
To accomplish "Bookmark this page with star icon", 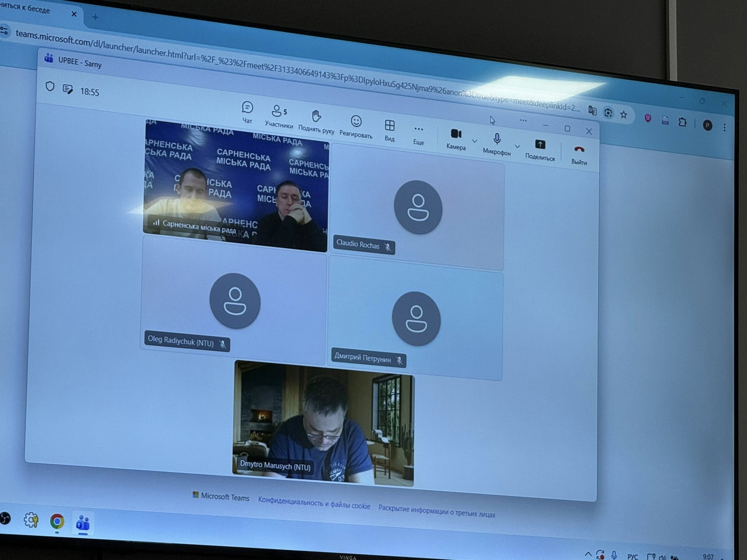I will [x=624, y=115].
